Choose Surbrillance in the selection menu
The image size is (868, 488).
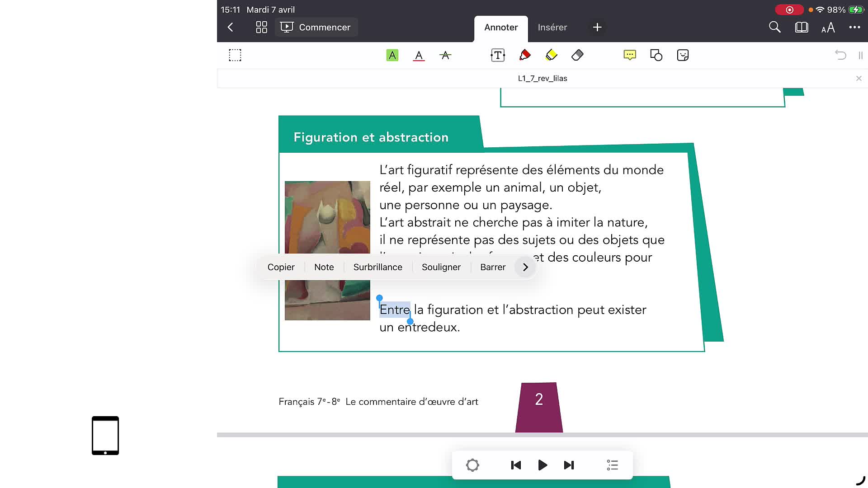coord(377,267)
